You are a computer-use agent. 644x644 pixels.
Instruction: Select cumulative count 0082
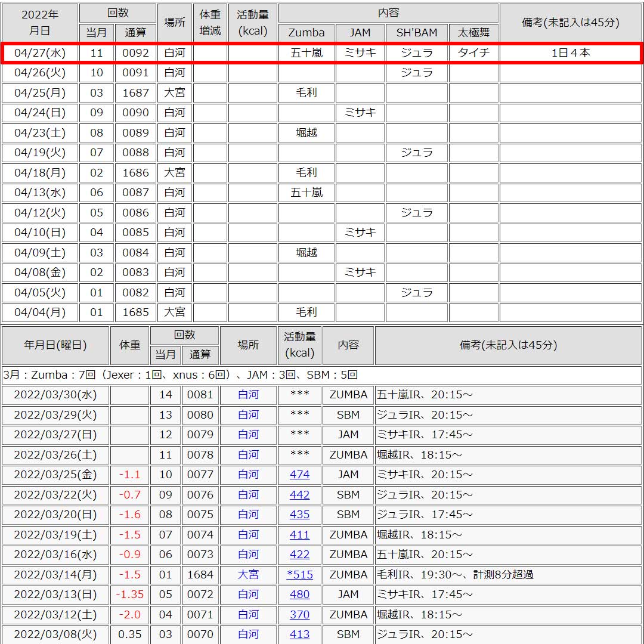135,292
